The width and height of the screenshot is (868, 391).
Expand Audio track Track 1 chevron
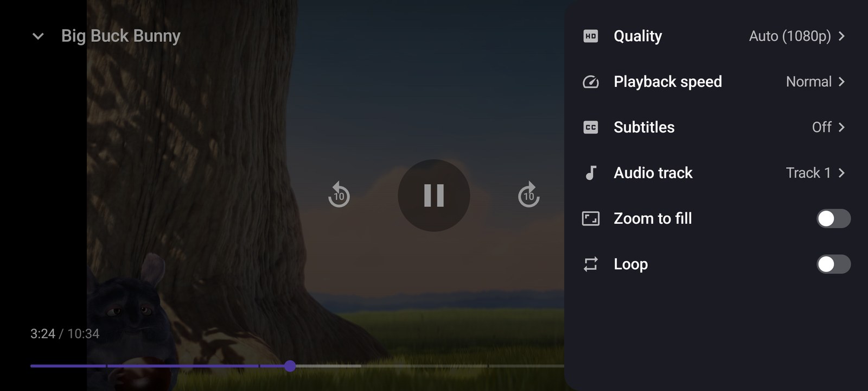point(841,173)
